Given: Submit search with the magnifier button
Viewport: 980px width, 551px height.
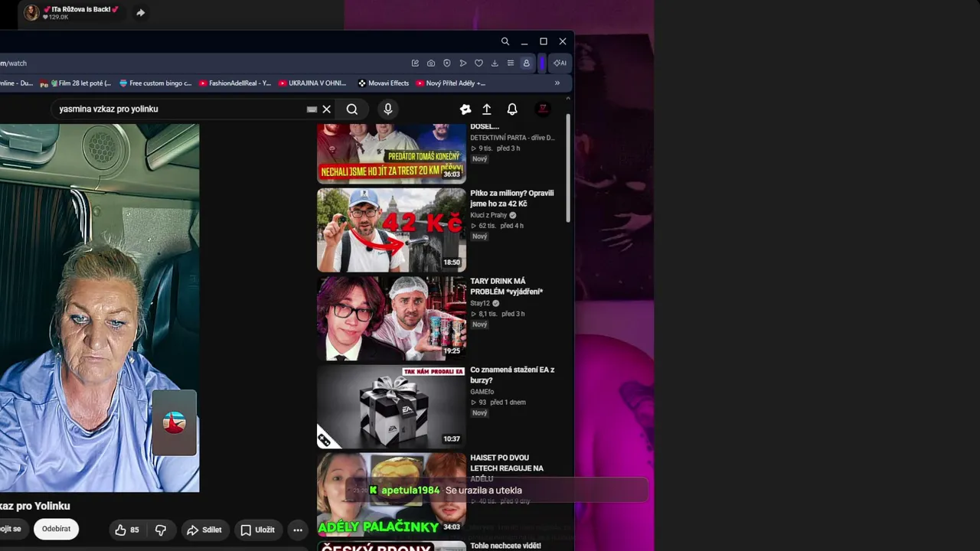Looking at the screenshot, I should (352, 109).
